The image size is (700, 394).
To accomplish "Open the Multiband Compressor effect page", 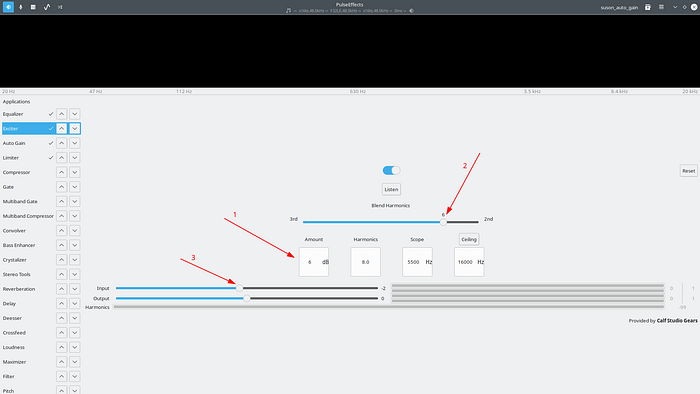I will (x=28, y=216).
